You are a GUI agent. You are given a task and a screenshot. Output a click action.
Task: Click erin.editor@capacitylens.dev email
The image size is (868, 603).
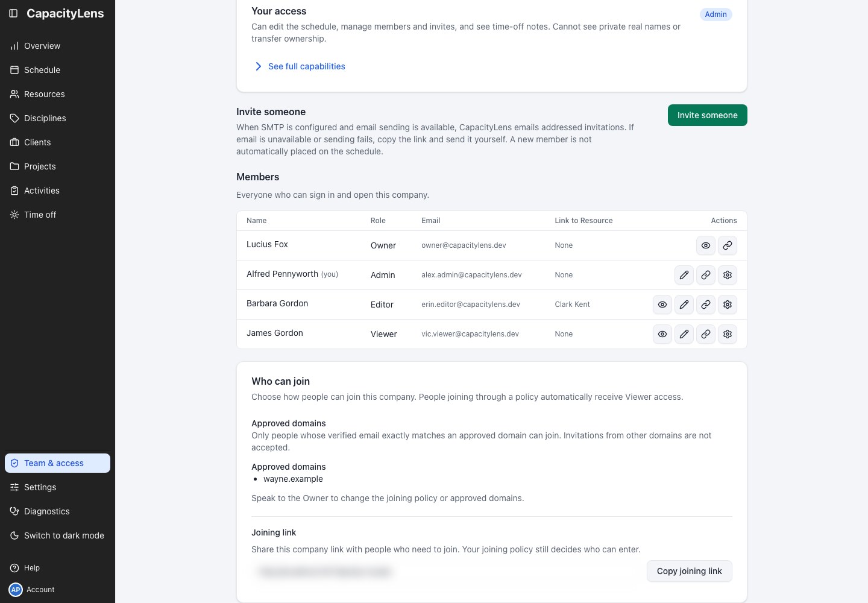click(x=471, y=305)
